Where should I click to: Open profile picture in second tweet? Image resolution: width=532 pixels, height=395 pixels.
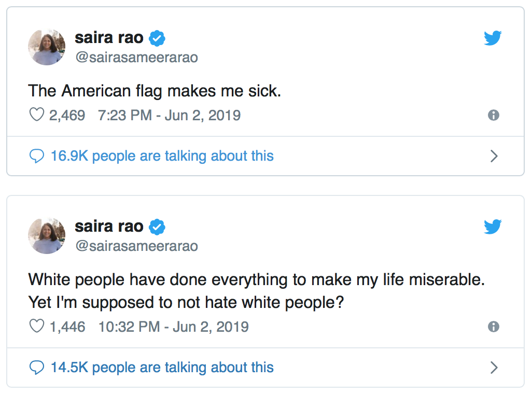tap(47, 236)
